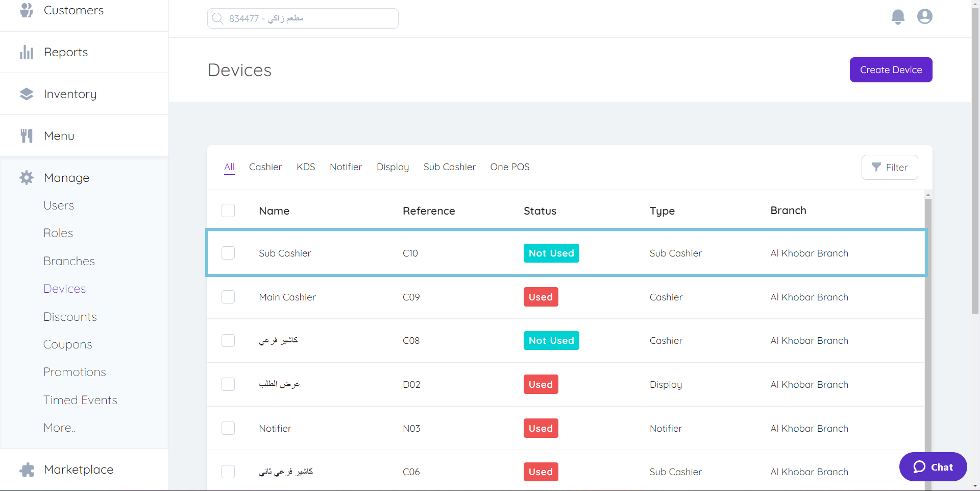Go to Coupons under Manage
The height and width of the screenshot is (491, 980).
pos(68,344)
